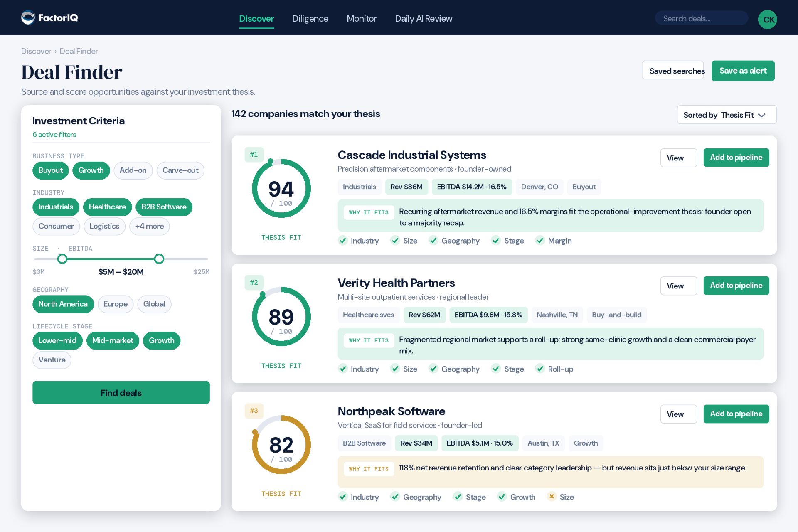
Task: Add Cascade Industrial Systems to pipeline
Action: click(x=736, y=158)
